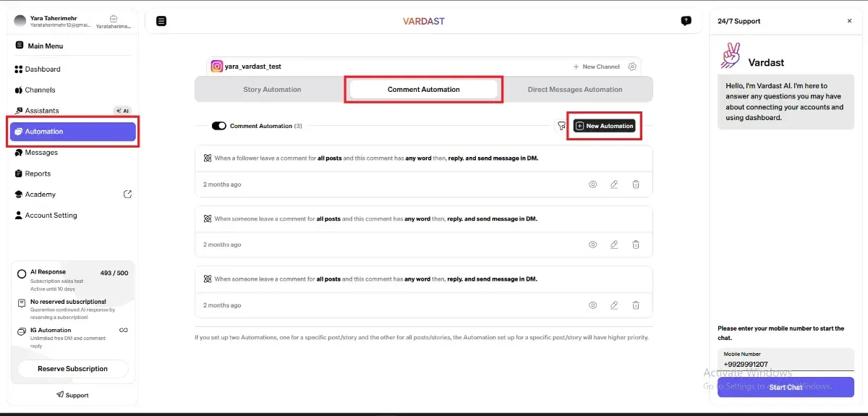Click the 'No reserved subscriptions!' icon
868x416 pixels.
pos(22,303)
